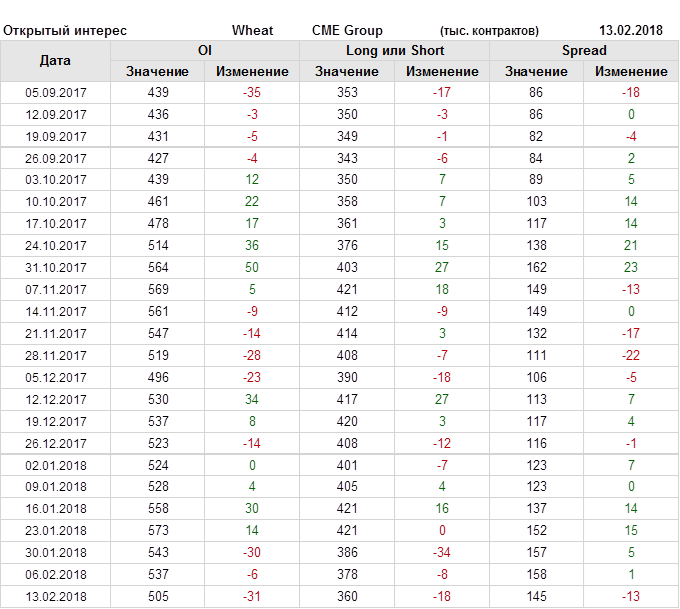This screenshot has height=609, width=680.
Task: Click the '(тыс. контрактов)' units label
Action: click(489, 31)
